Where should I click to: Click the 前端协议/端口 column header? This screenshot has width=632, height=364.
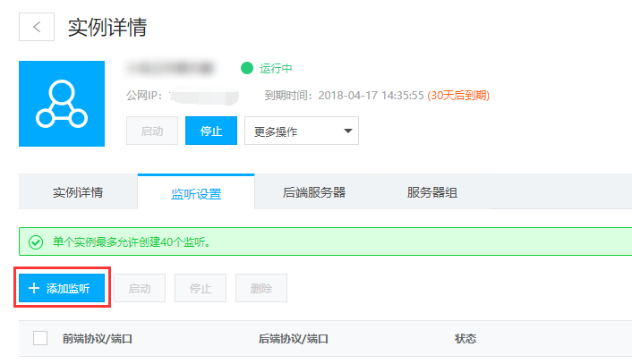98,339
